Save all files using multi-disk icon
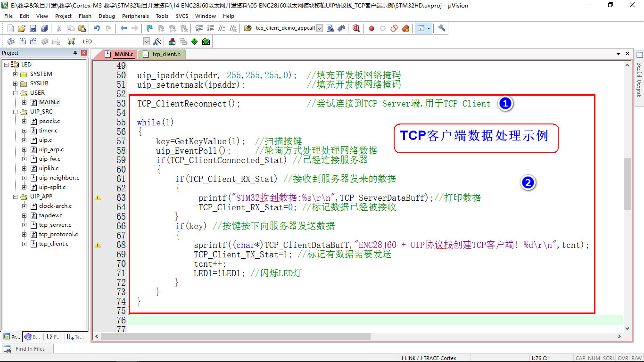 (44, 28)
